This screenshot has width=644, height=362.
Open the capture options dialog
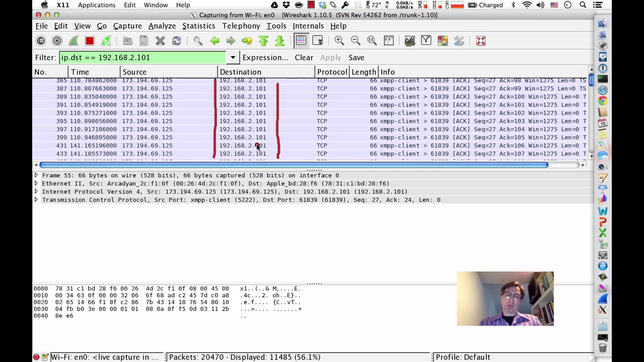tap(57, 41)
